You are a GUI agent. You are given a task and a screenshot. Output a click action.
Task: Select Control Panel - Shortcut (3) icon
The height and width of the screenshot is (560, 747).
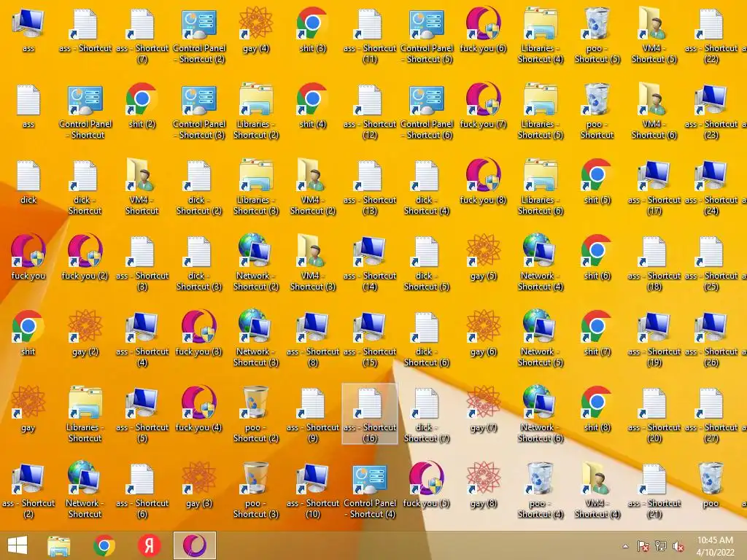point(199,111)
